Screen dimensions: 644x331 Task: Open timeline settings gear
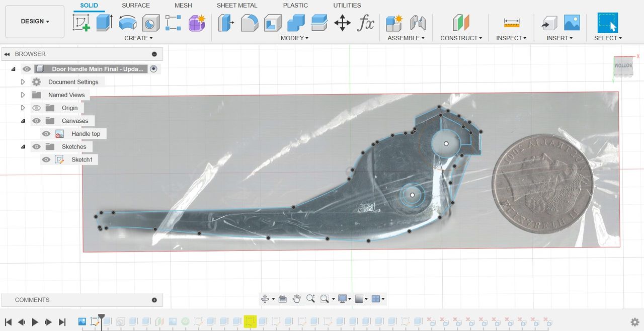coord(635,322)
